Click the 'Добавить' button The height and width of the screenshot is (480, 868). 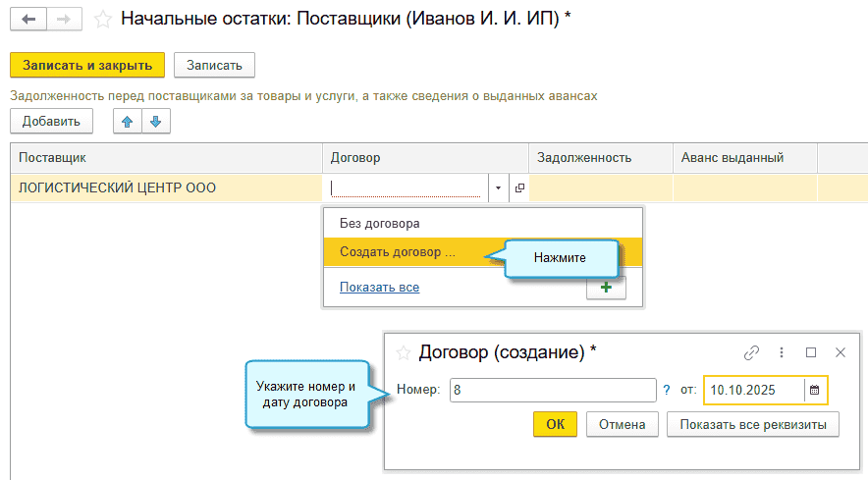51,121
